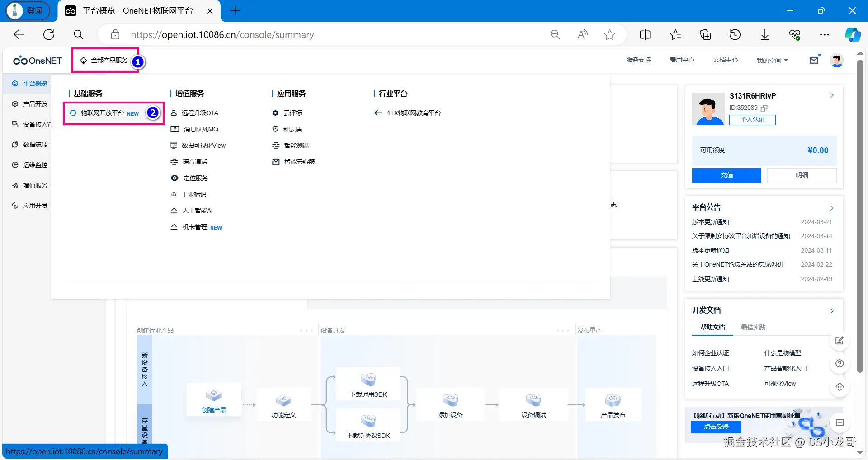Select 帮助文档 tab
The image size is (868, 460).
[712, 327]
